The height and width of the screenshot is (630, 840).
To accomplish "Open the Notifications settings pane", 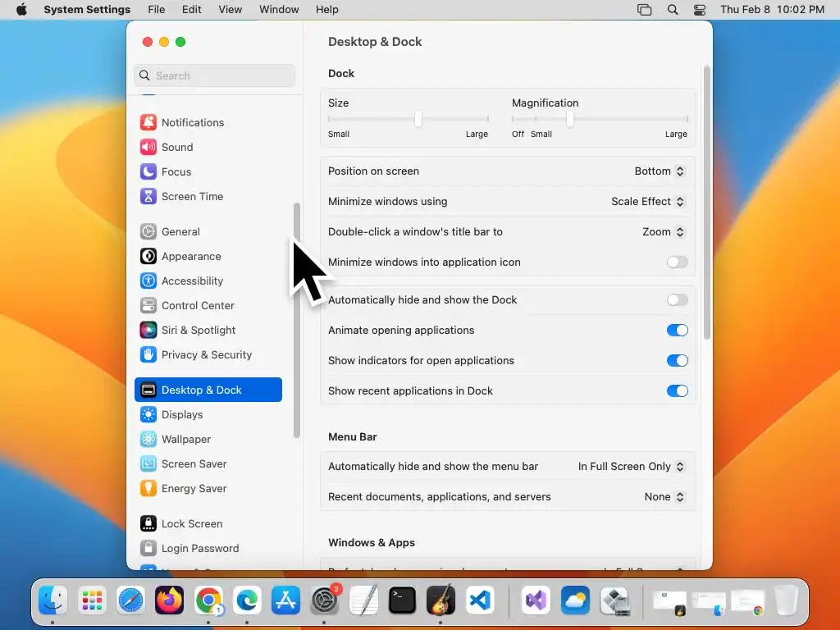I will [x=182, y=122].
